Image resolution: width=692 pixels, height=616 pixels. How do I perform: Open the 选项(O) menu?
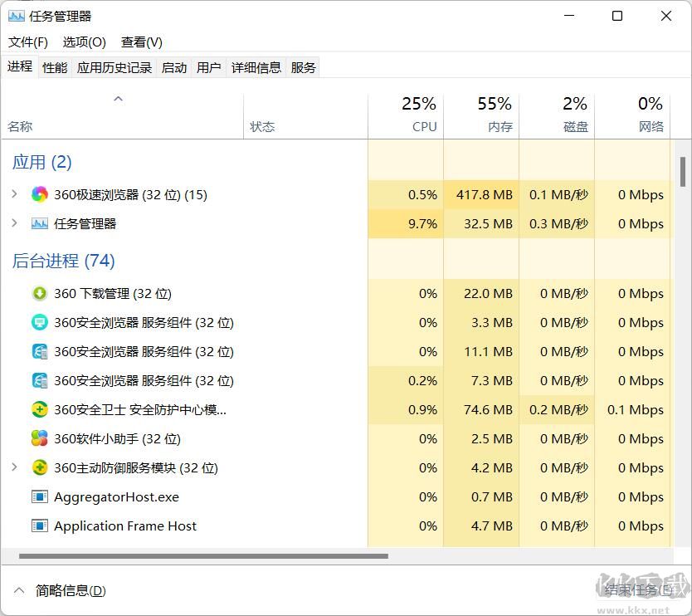(x=85, y=42)
